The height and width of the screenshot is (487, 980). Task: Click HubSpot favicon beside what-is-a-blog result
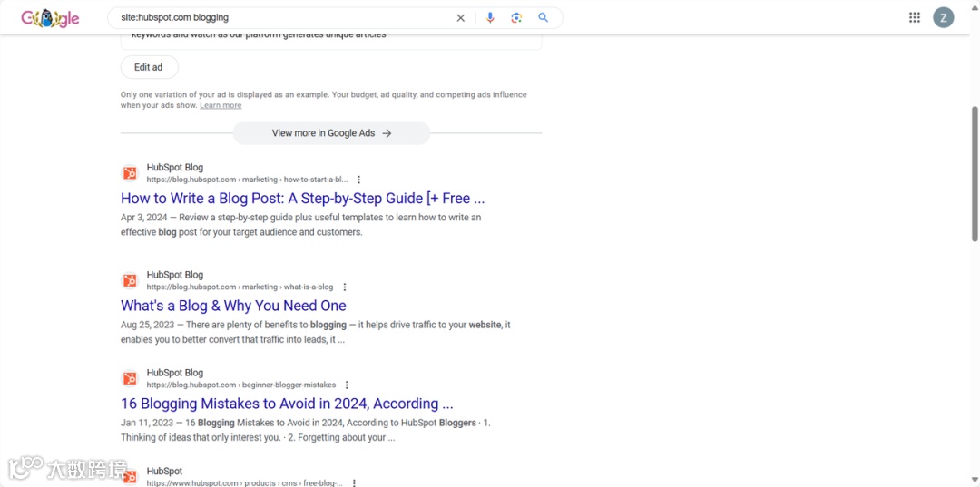[x=130, y=280]
